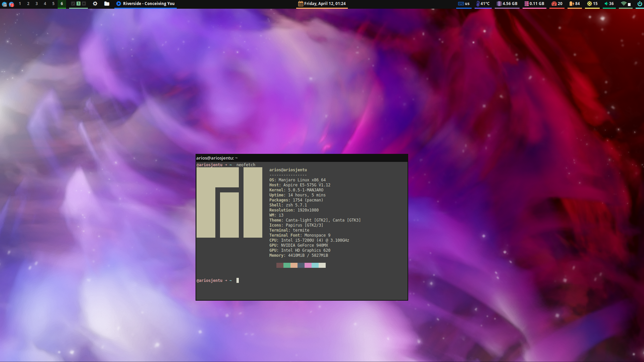The image size is (644, 362).
Task: Click the Terminal Font: Monospace 9 line
Action: [x=300, y=235]
